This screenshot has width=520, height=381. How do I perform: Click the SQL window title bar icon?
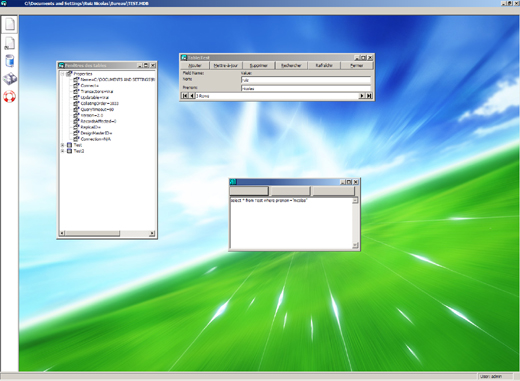coord(233,182)
